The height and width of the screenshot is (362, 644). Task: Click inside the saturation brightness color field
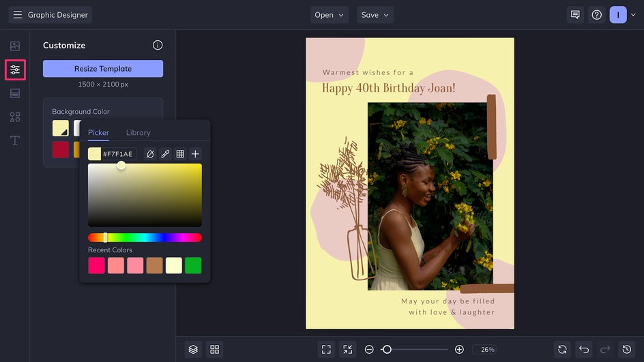click(145, 195)
